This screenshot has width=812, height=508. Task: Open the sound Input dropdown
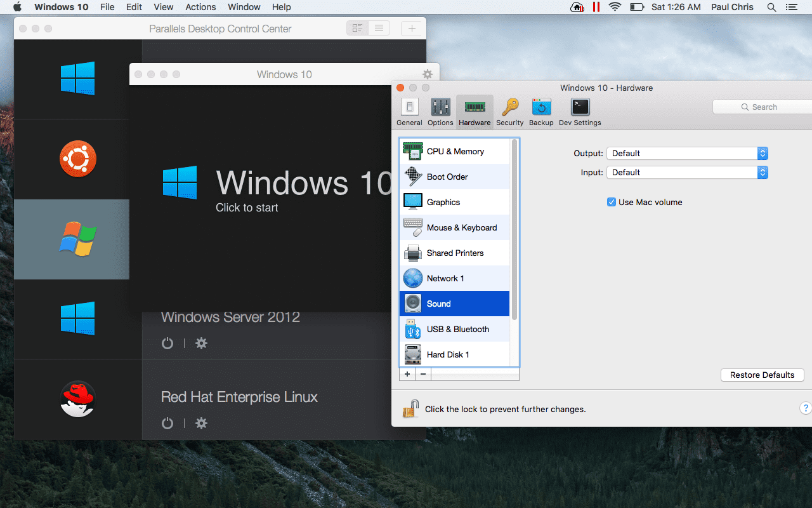pyautogui.click(x=687, y=172)
